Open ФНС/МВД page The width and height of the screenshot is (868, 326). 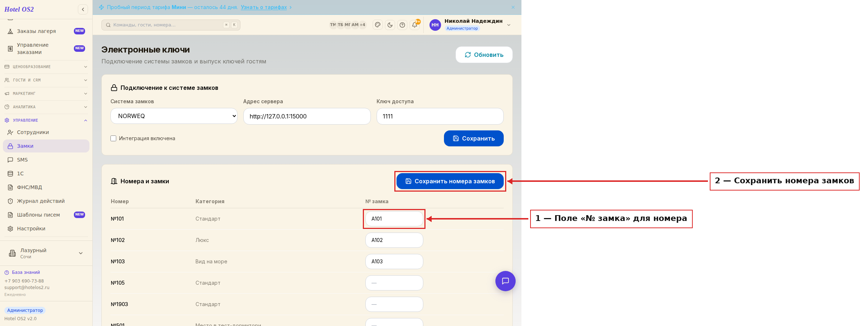pos(46,187)
